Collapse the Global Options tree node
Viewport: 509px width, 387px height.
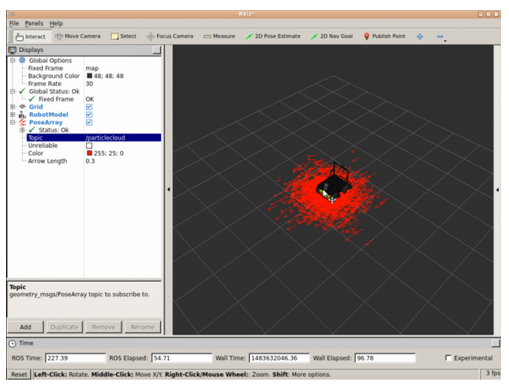[x=13, y=60]
